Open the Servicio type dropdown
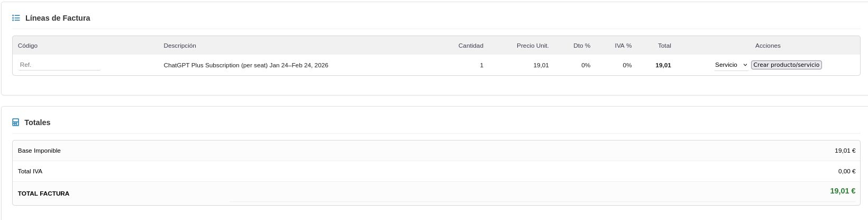Image resolution: width=868 pixels, height=220 pixels. [731, 65]
